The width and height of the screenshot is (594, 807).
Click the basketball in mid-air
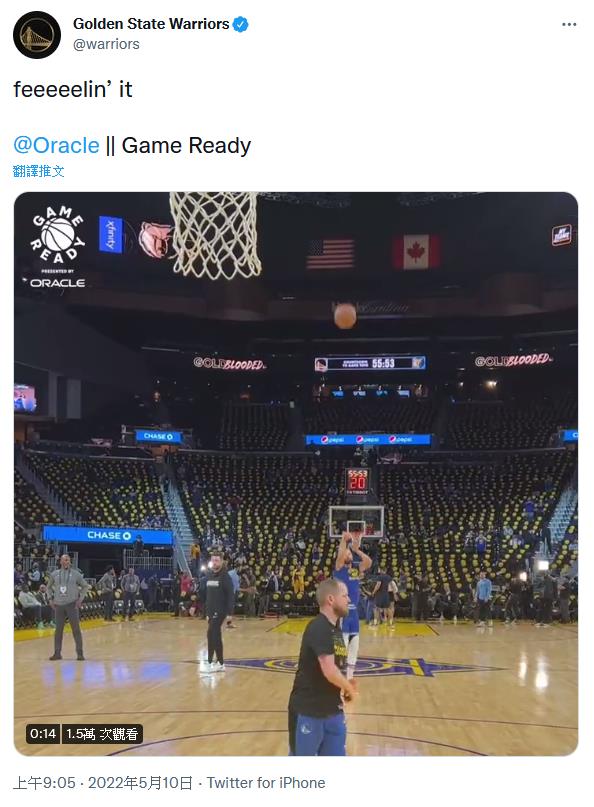[345, 316]
